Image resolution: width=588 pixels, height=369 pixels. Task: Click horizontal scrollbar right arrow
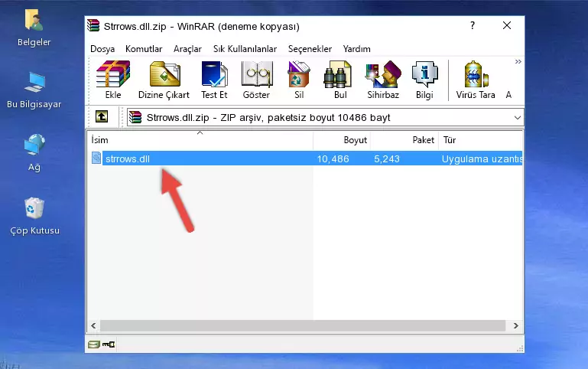(515, 325)
